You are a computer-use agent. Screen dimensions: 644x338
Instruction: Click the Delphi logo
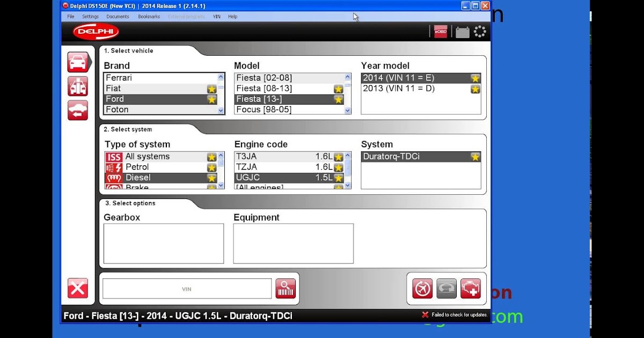coord(96,32)
